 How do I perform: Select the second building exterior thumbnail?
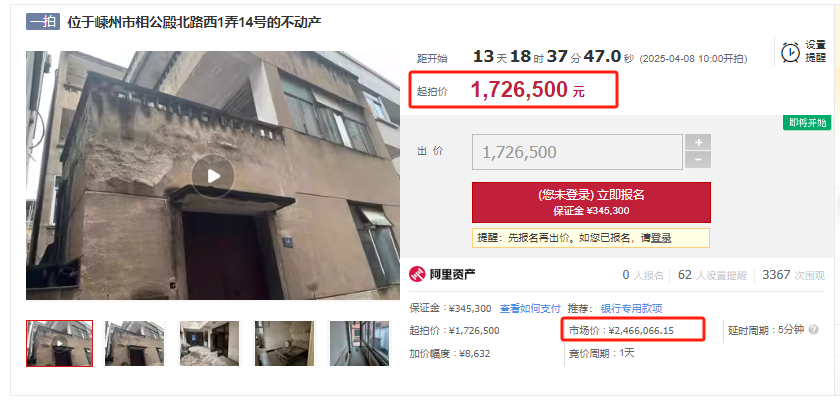pos(135,344)
